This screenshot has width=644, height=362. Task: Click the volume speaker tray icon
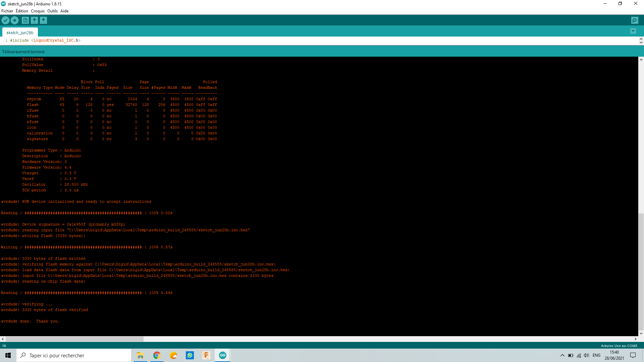[x=586, y=355]
